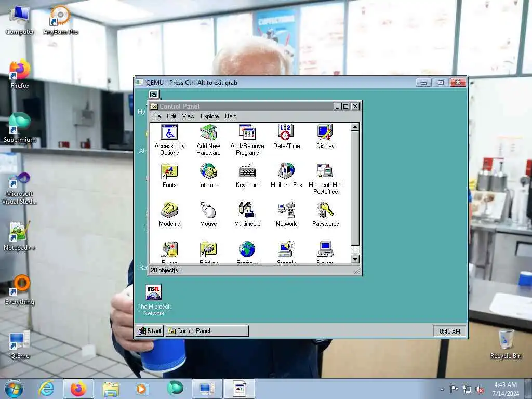532x399 pixels.
Task: Open Windows Media Player from taskbar
Action: 141,389
